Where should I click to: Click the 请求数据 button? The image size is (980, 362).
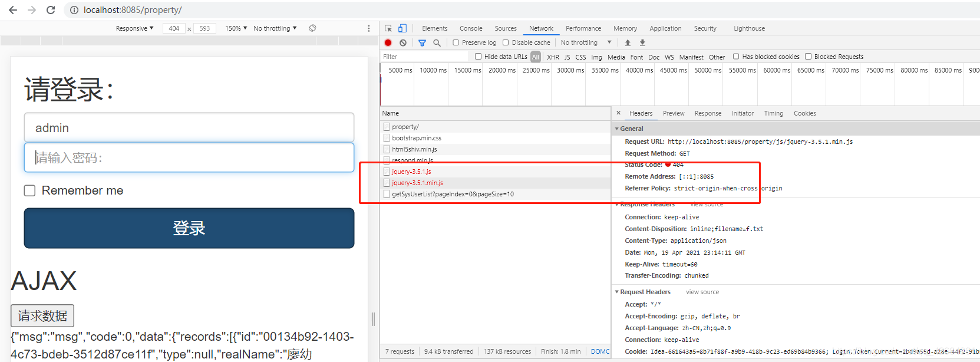[42, 315]
